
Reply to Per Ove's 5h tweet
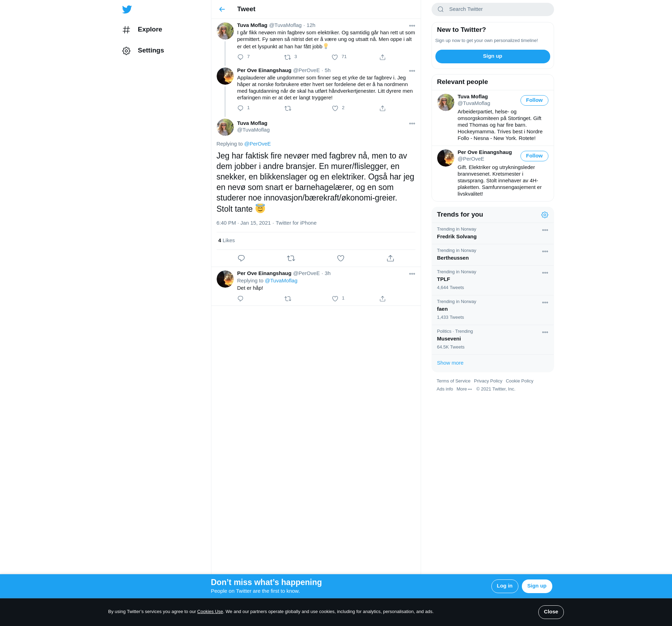click(x=240, y=108)
